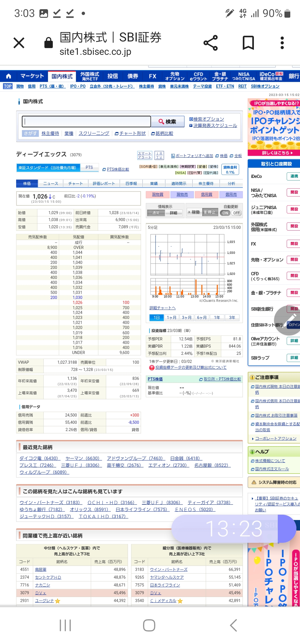
Task: Switch to PTS market tab
Action: point(89,167)
